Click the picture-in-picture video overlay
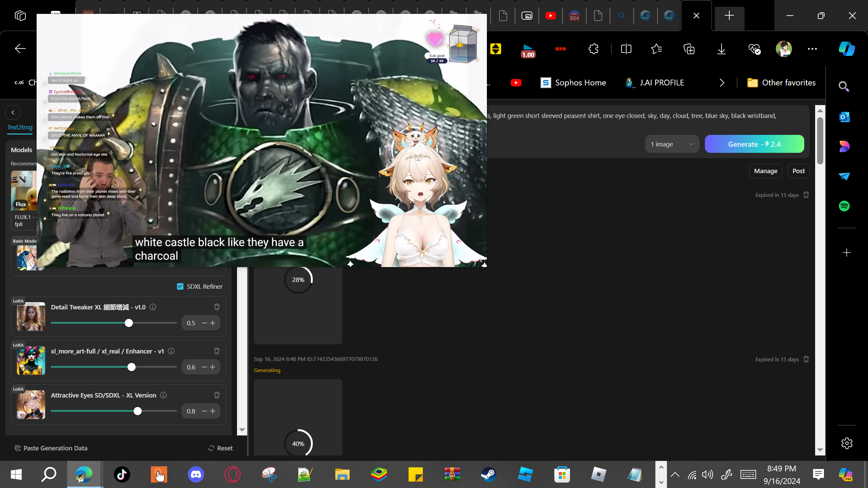The height and width of the screenshot is (488, 868). tap(262, 140)
